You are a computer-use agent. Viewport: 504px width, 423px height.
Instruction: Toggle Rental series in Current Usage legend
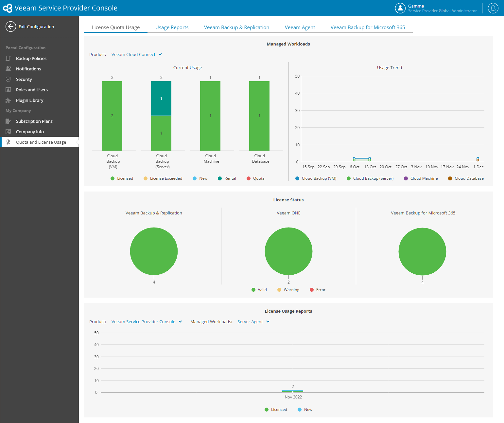[227, 178]
